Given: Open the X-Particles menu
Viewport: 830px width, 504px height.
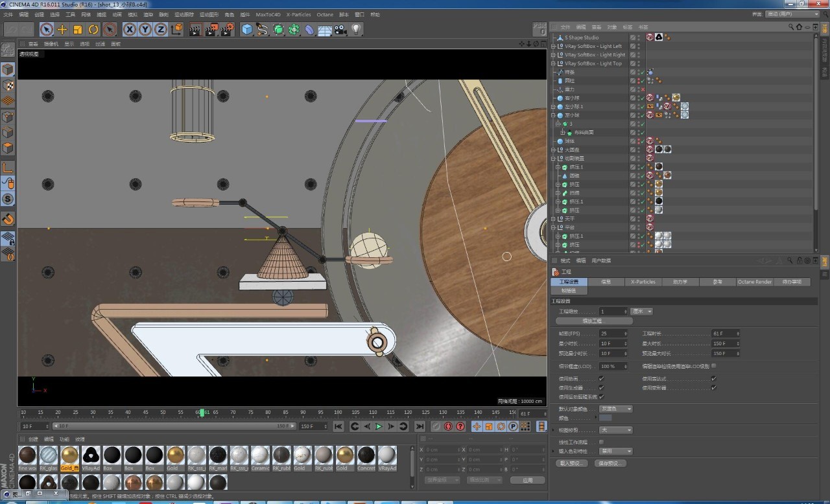Looking at the screenshot, I should pos(298,14).
